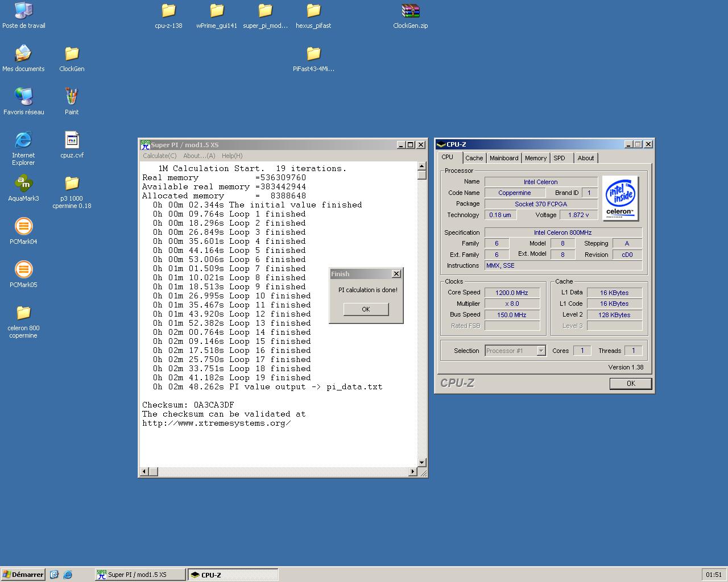Switch to Super PI taskbar button

tap(140, 575)
